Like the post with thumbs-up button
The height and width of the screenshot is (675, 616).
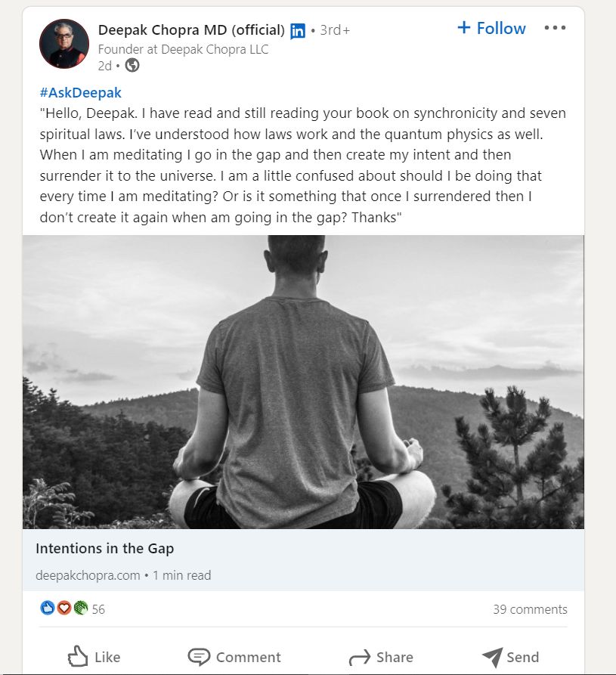tap(94, 656)
